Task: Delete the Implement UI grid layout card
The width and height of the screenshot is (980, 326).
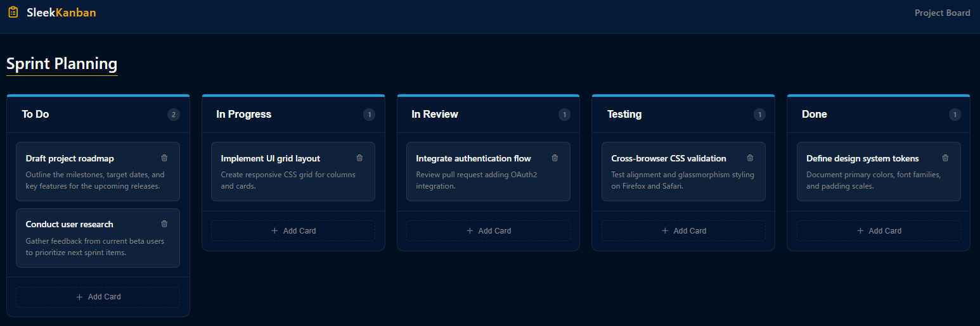Action: click(x=360, y=158)
